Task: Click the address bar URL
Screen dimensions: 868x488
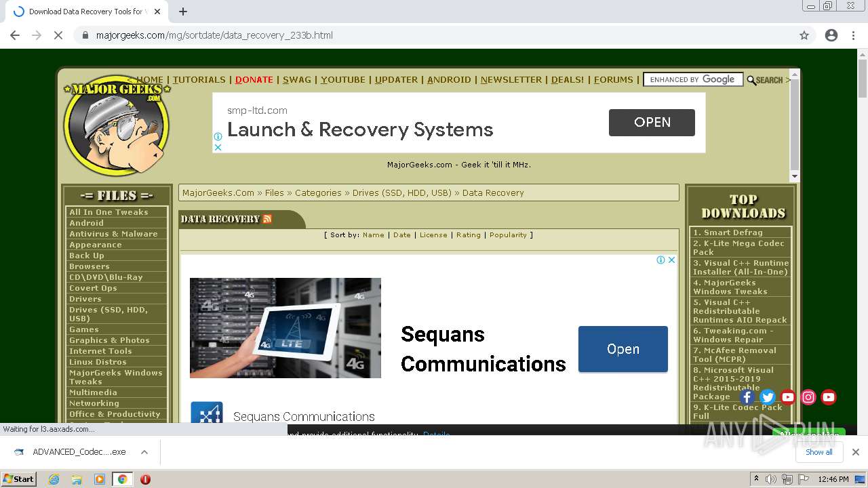Action: tap(214, 35)
